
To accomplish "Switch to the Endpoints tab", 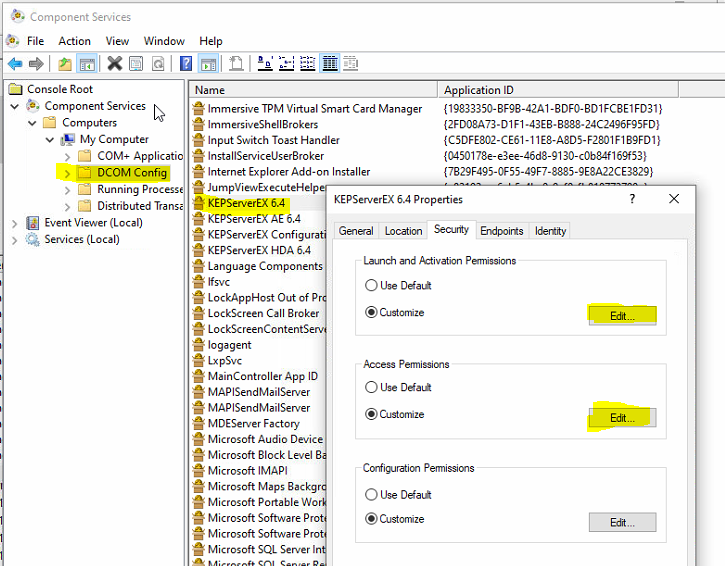I will tap(502, 231).
